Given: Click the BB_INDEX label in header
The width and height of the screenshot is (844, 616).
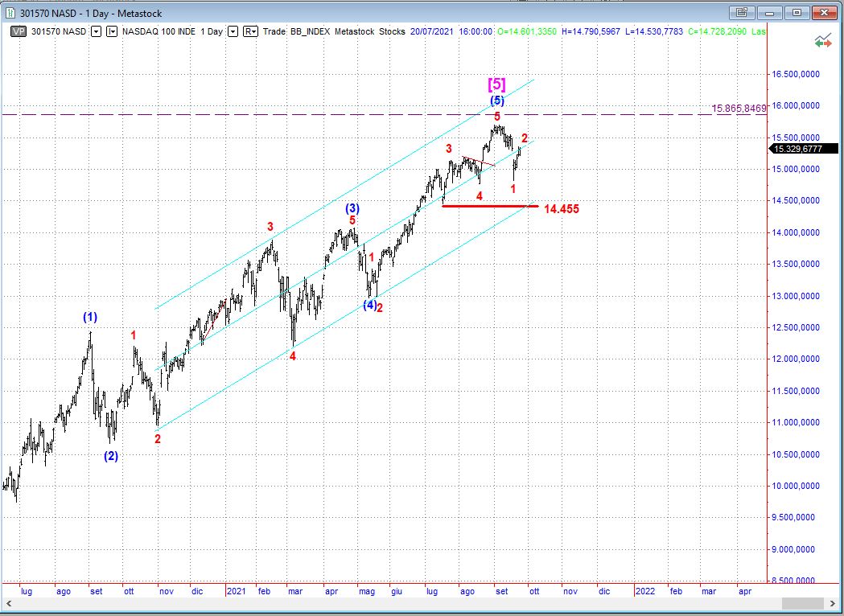Looking at the screenshot, I should pos(310,31).
